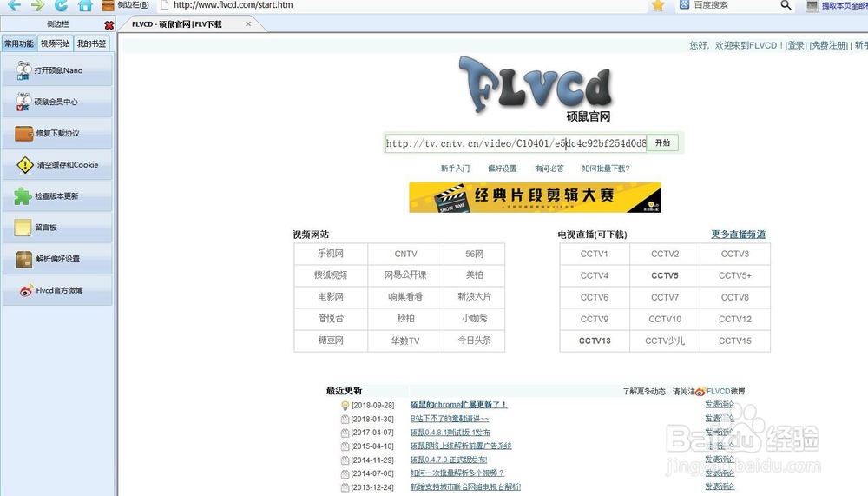Open the 新手入门 link

[x=455, y=169]
